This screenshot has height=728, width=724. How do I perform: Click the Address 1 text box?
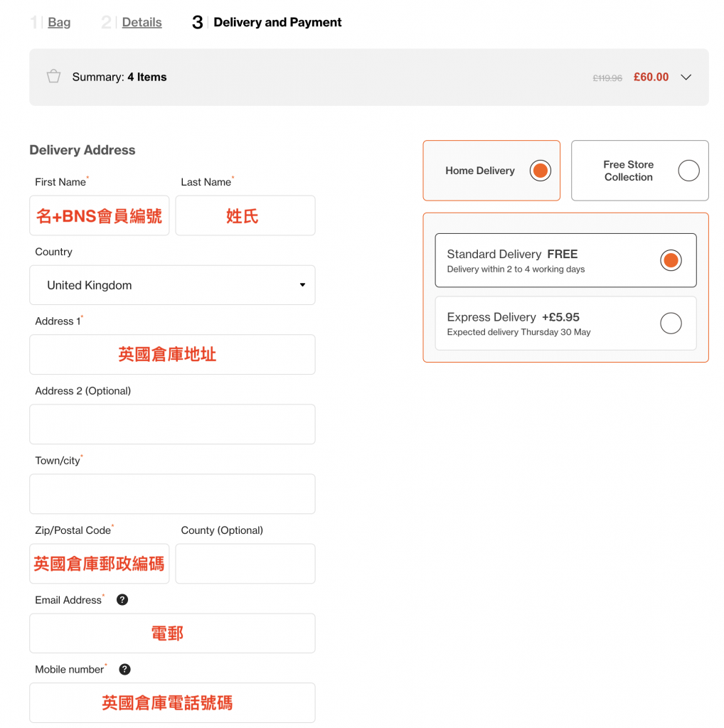point(172,355)
